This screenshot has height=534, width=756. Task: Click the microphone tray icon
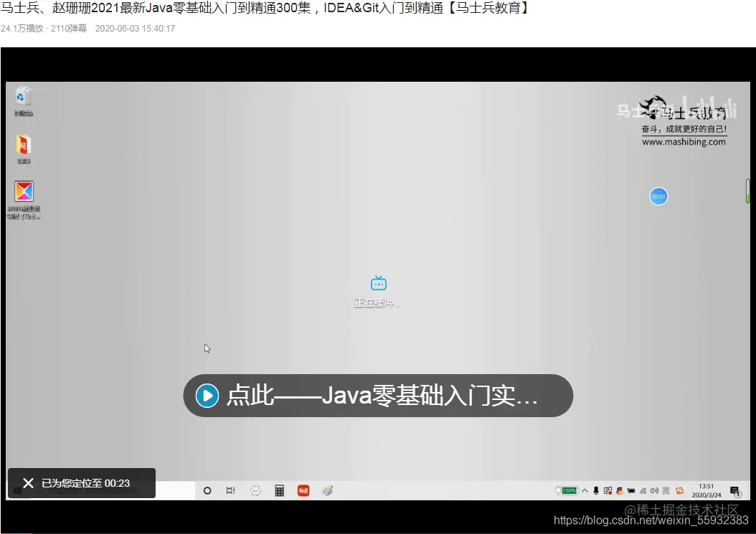(596, 490)
